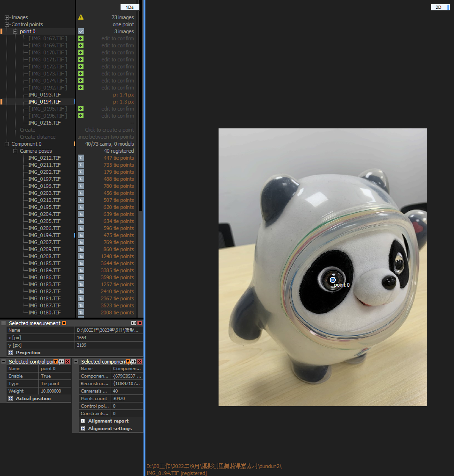The width and height of the screenshot is (454, 476).
Task: Click the Points count value 30420
Action: (127, 398)
